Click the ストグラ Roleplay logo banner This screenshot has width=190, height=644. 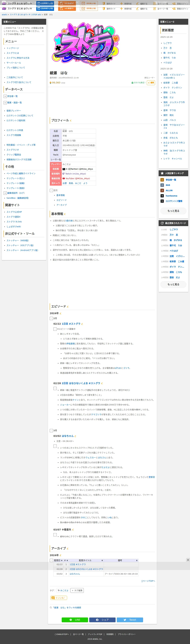pos(86,45)
